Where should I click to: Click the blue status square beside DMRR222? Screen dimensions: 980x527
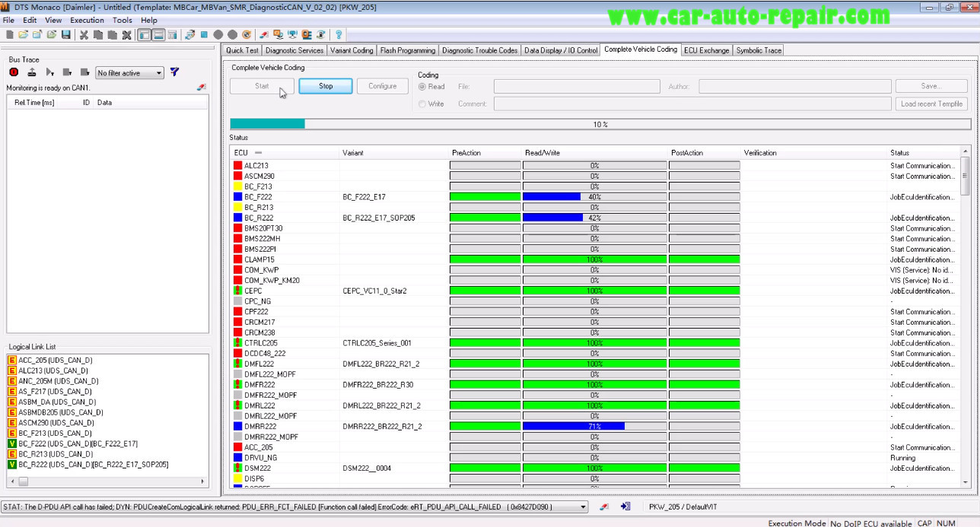click(238, 427)
